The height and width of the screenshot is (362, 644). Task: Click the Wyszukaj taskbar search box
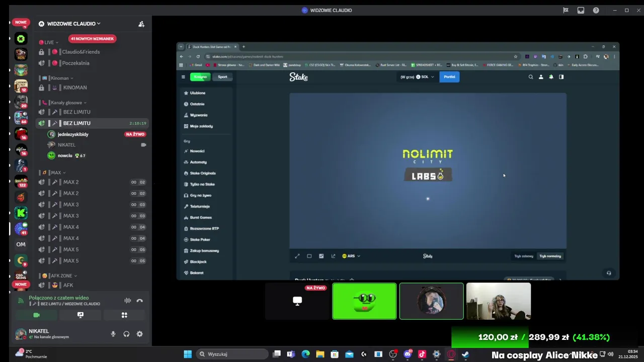click(231, 354)
